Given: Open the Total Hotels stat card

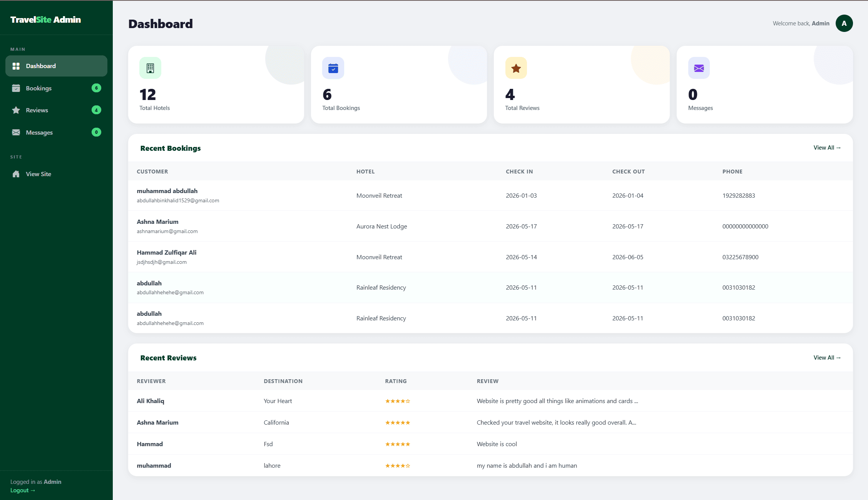Looking at the screenshot, I should coord(216,85).
